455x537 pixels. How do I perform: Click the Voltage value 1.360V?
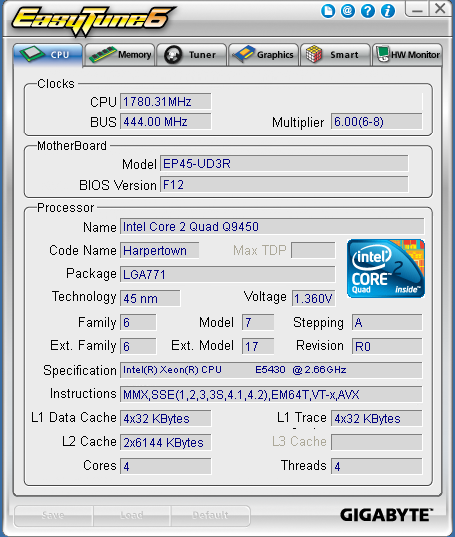pyautogui.click(x=313, y=298)
